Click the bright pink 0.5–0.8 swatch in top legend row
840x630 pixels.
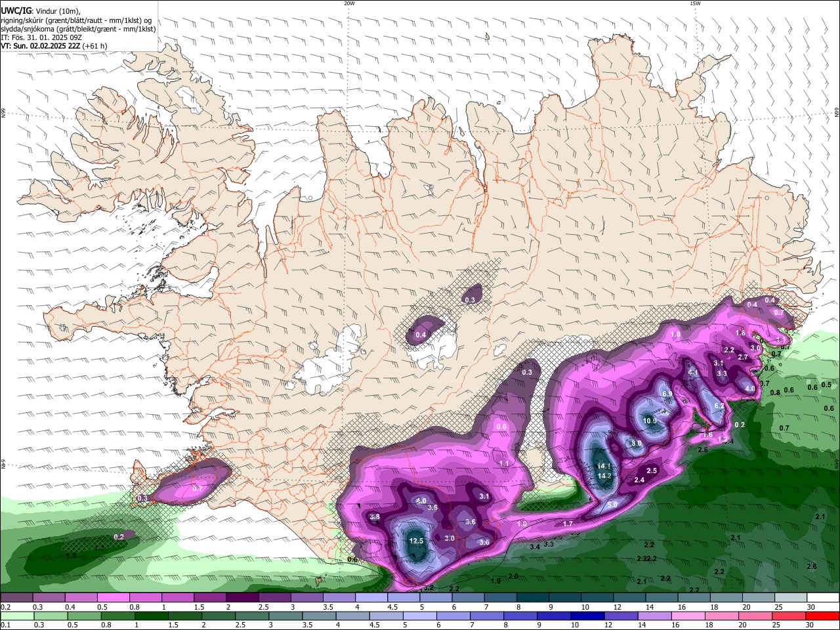click(x=113, y=597)
